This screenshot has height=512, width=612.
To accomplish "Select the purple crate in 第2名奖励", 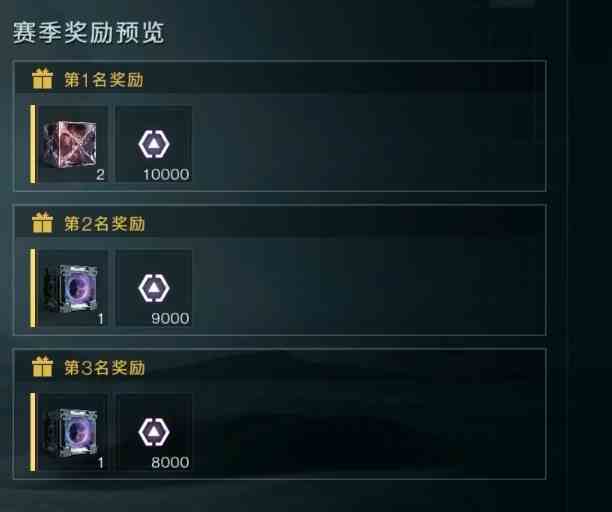I will (x=72, y=288).
